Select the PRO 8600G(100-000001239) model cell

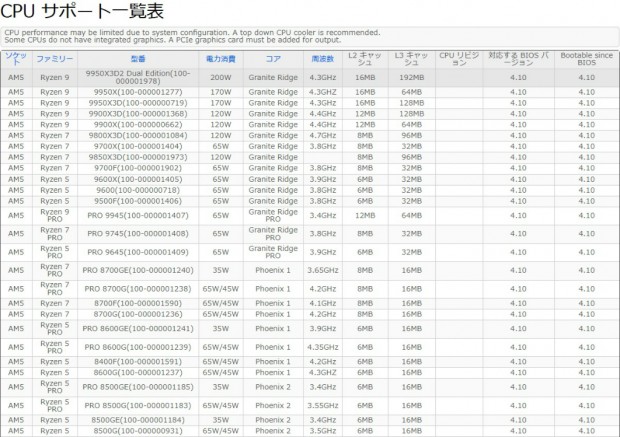[x=138, y=347]
